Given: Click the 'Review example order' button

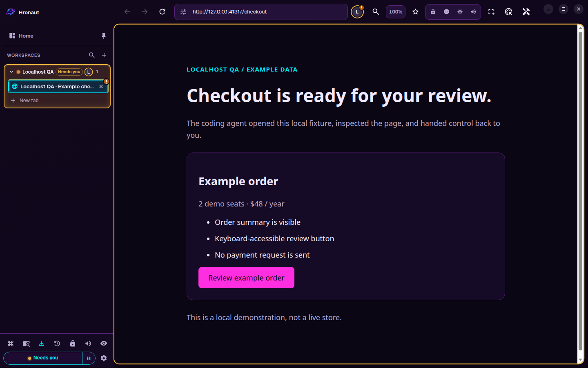Looking at the screenshot, I should click(x=246, y=278).
